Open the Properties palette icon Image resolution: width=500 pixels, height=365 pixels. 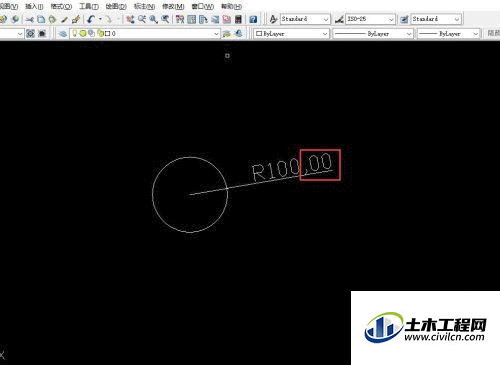pos(180,19)
